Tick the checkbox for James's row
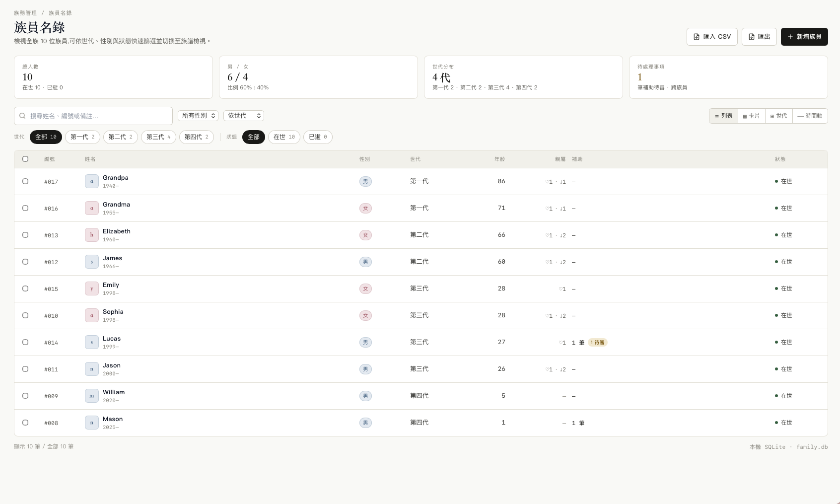This screenshot has height=504, width=840. pyautogui.click(x=25, y=262)
